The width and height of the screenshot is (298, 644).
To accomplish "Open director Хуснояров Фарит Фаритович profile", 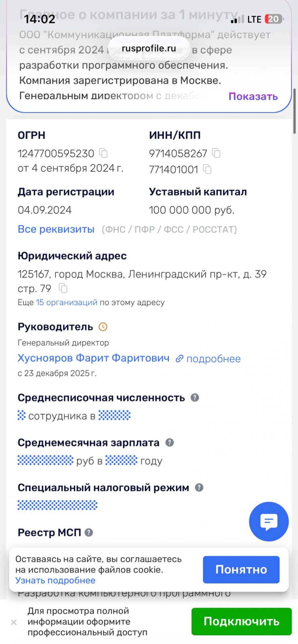I will coord(93,358).
